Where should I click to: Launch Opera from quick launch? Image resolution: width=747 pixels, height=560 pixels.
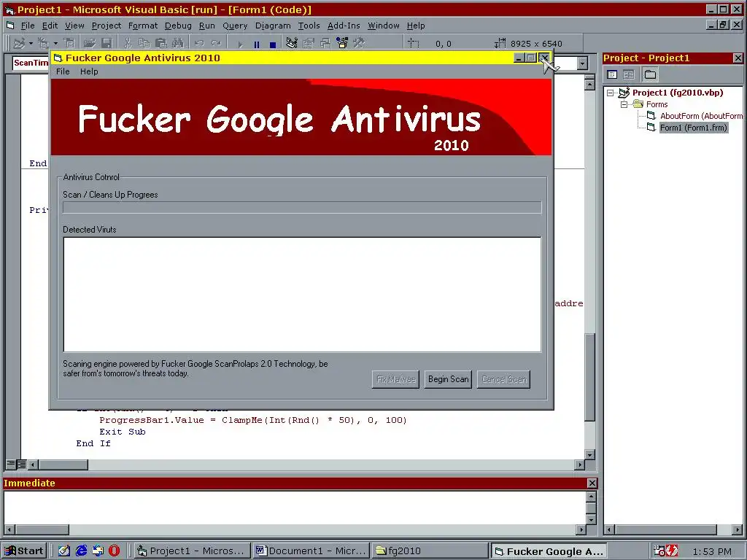(x=115, y=551)
